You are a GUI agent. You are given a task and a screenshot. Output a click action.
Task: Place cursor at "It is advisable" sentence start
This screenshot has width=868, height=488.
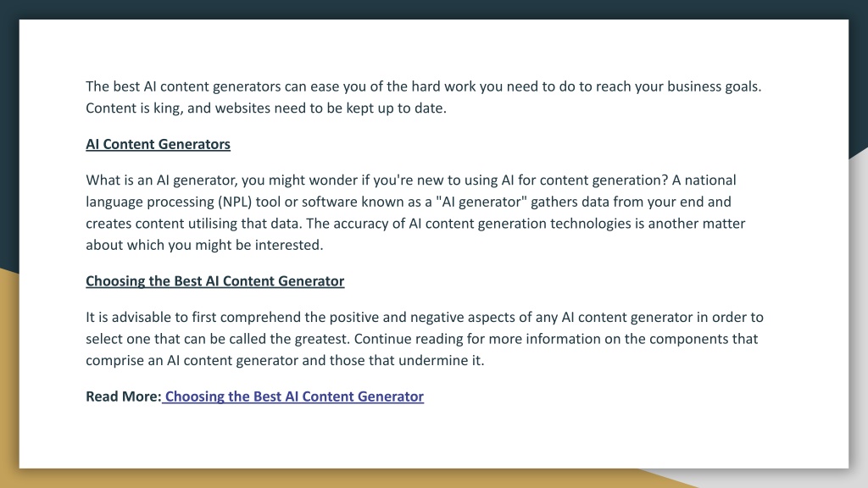click(87, 317)
